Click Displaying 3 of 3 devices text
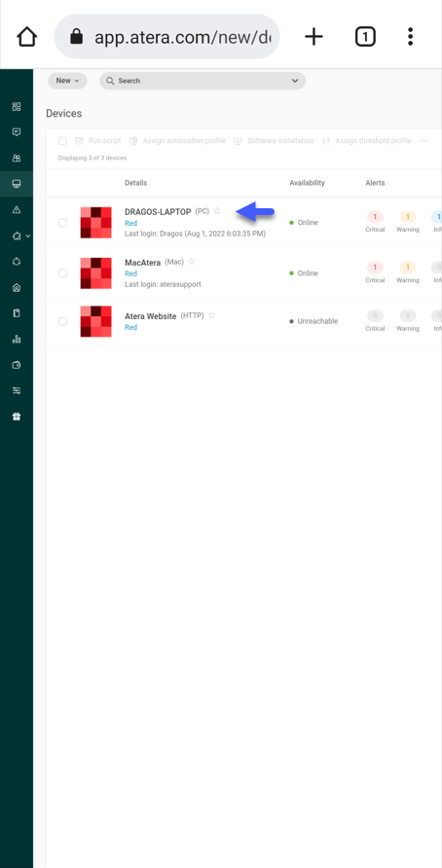This screenshot has width=442, height=868. [x=92, y=158]
